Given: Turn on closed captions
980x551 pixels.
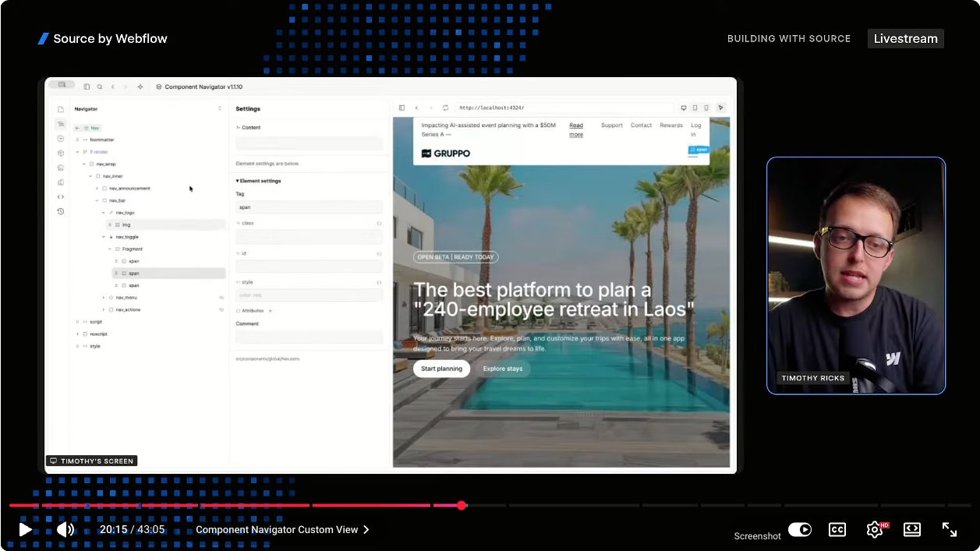Looking at the screenshot, I should coord(837,530).
